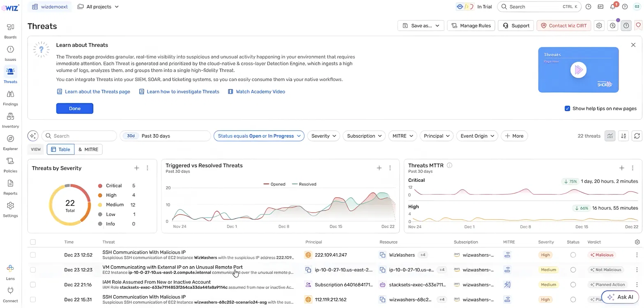The image size is (644, 308).
Task: Click the Threats MTTR info icon
Action: point(449,165)
